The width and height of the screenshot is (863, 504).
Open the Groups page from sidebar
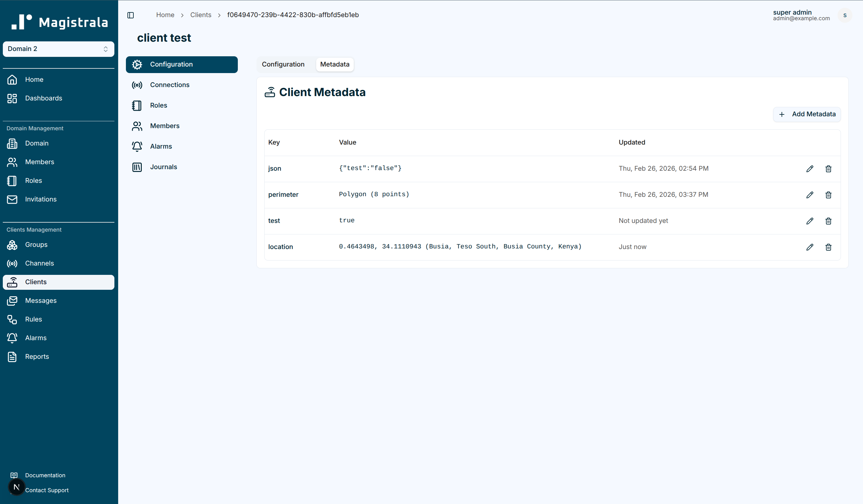coord(36,245)
